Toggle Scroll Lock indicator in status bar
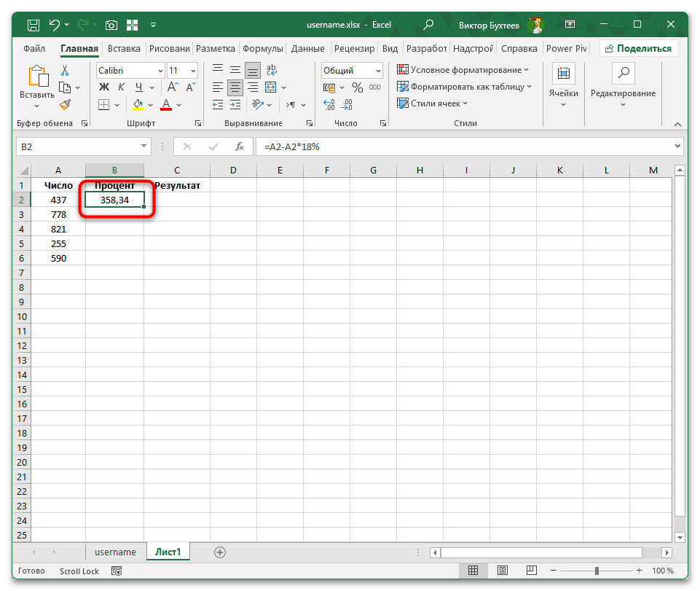The width and height of the screenshot is (700, 591). 79,571
